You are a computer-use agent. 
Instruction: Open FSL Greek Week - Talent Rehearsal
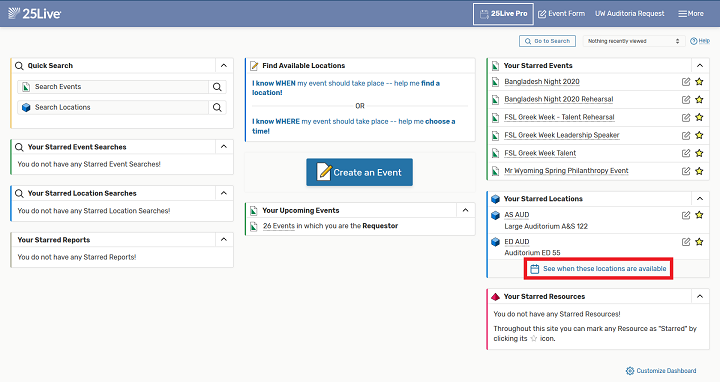pyautogui.click(x=559, y=117)
